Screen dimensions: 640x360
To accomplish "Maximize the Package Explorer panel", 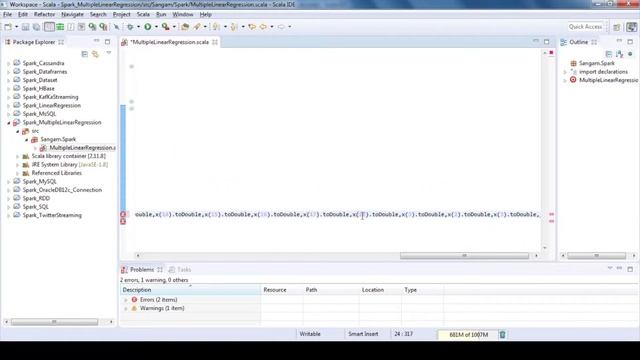I will click(x=107, y=42).
